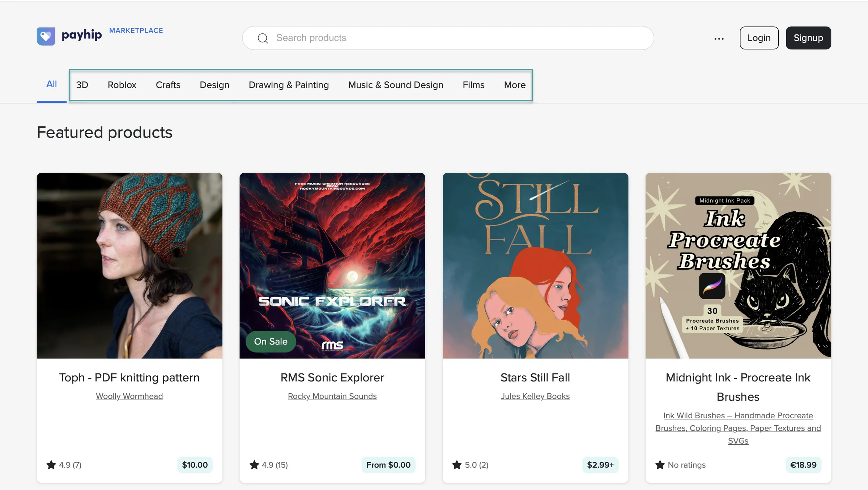Screen dimensions: 868x490
Task: Expand the More categories menu
Action: (x=515, y=85)
